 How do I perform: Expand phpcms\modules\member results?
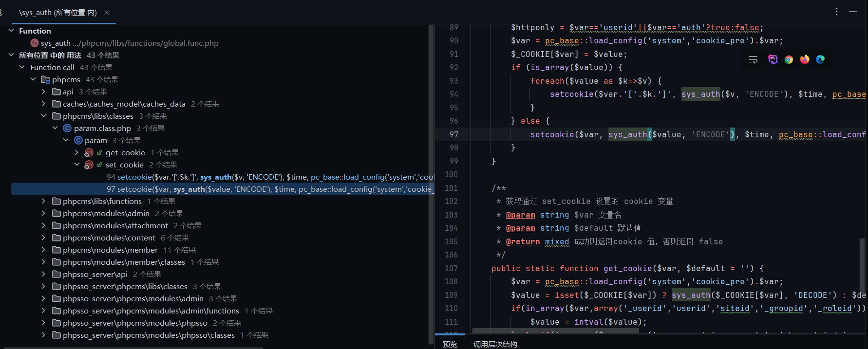point(44,250)
